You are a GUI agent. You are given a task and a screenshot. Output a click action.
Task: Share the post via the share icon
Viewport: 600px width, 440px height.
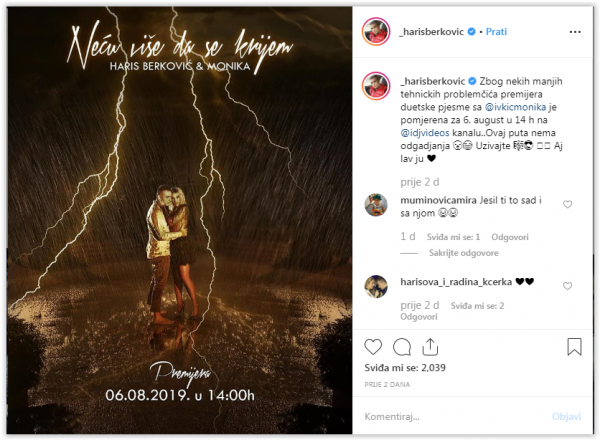tap(430, 347)
